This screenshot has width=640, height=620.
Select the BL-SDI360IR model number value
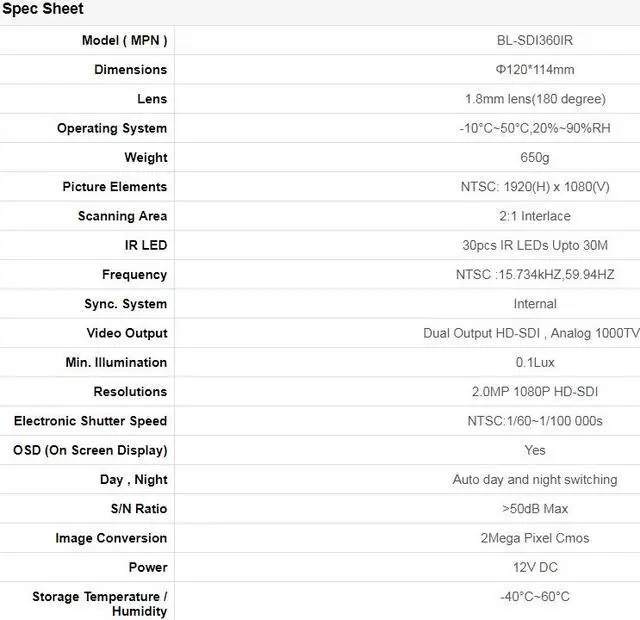535,40
